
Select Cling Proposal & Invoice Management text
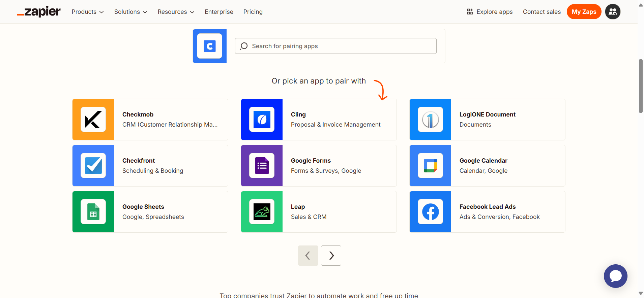pos(335,125)
